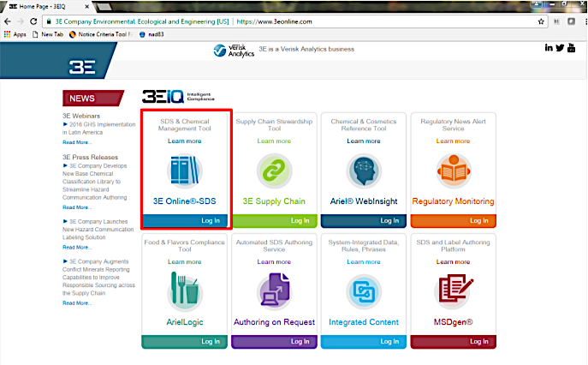Reload the page with refresh icon
Screen dimensions: 588x365
tap(33, 21)
